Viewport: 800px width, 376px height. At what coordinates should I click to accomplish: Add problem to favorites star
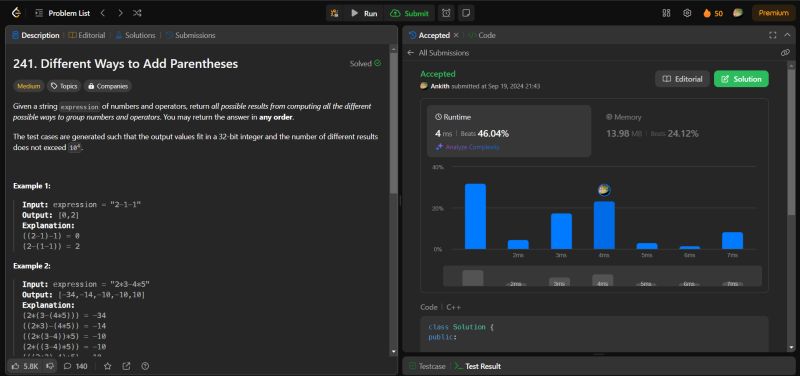[x=107, y=366]
